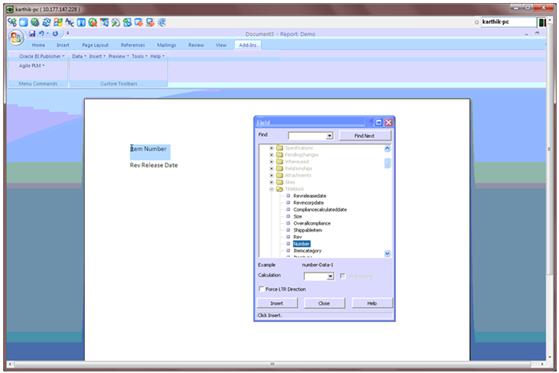This screenshot has width=559, height=373.
Task: Expand the Relationships folder node
Action: pos(271,168)
